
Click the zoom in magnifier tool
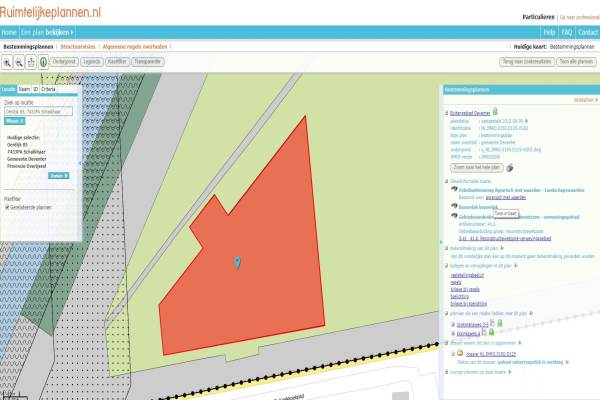(7, 61)
